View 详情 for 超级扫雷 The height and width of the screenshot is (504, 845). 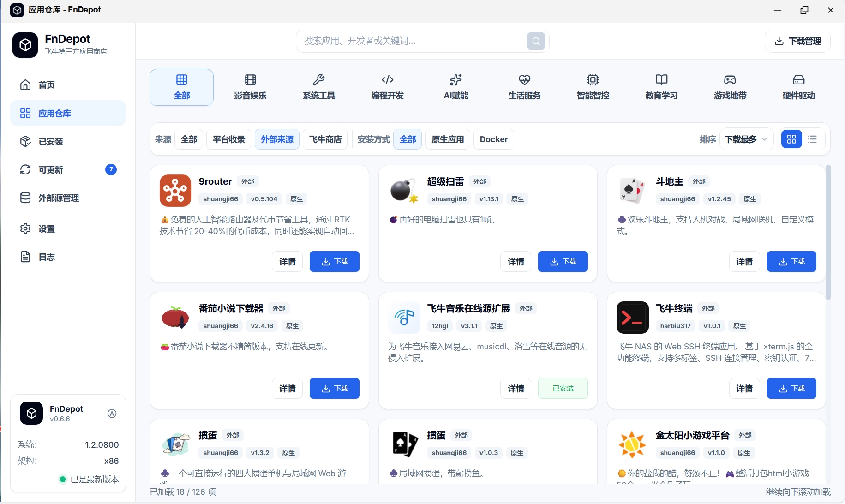pyautogui.click(x=515, y=261)
